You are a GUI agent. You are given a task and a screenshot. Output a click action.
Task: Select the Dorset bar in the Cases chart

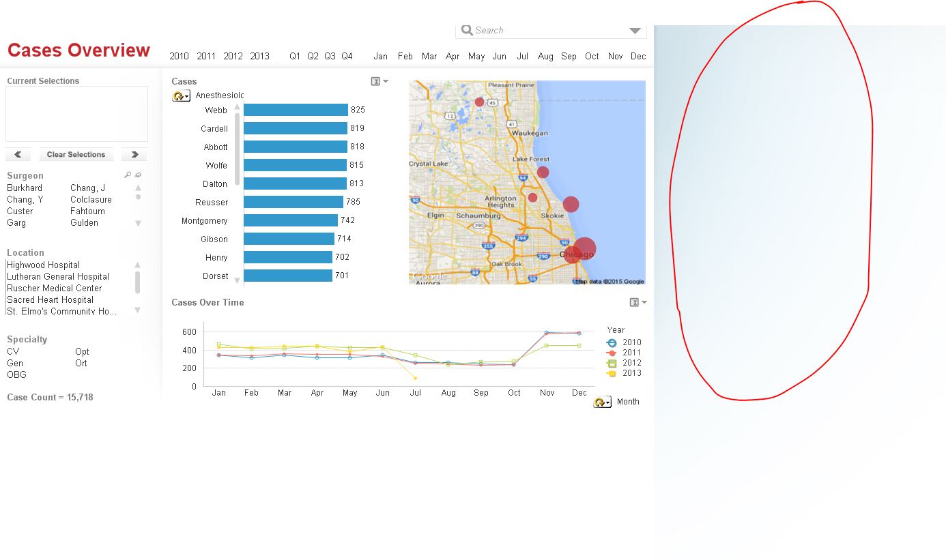[288, 276]
